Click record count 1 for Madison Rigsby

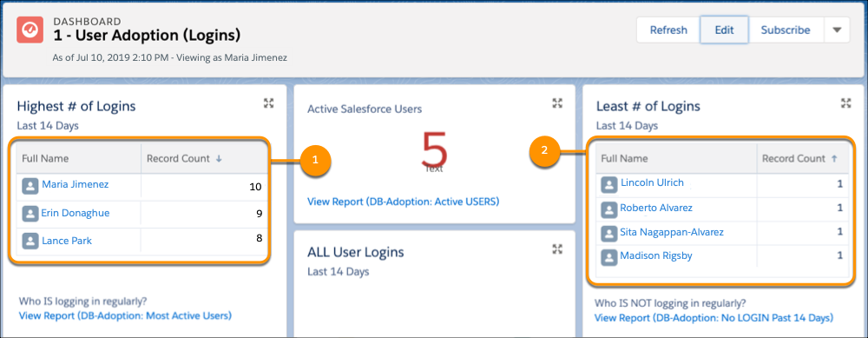(x=839, y=255)
